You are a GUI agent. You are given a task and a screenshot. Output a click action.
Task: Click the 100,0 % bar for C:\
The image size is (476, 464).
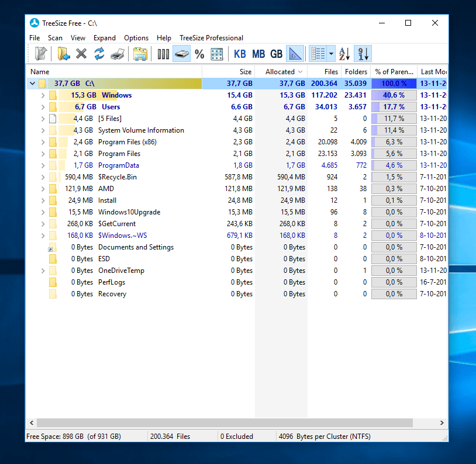(394, 84)
